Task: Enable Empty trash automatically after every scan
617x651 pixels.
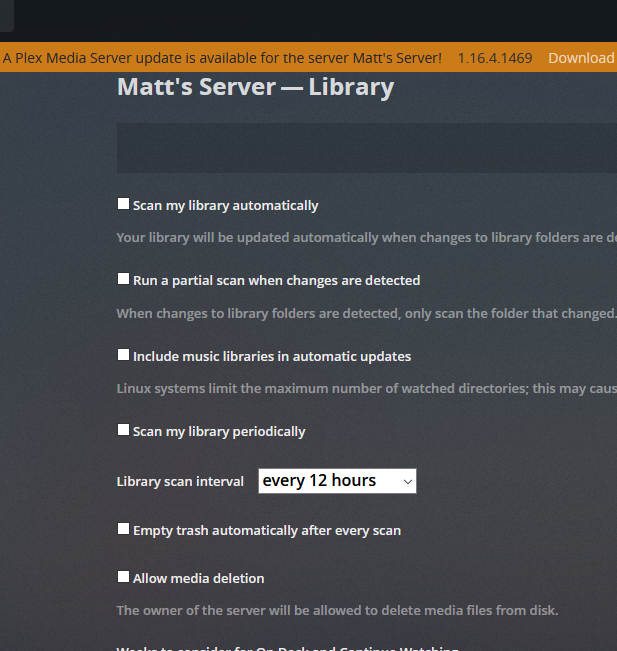Action: (x=123, y=529)
